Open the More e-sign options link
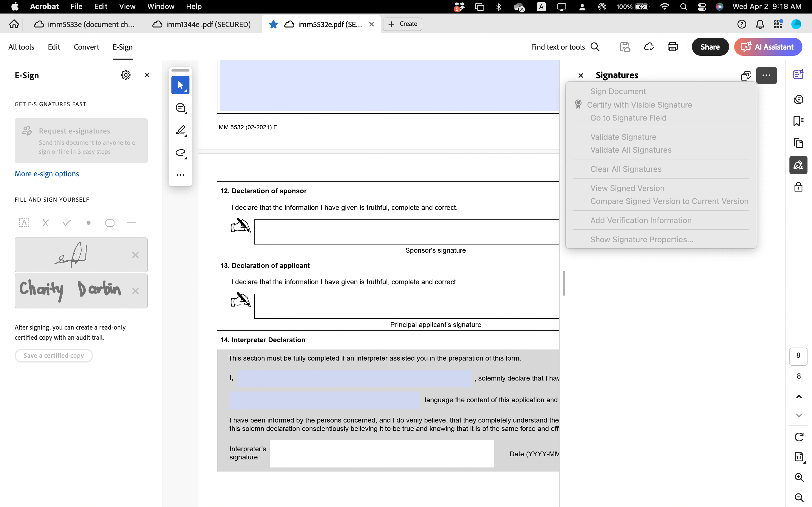This screenshot has height=507, width=812. [x=47, y=173]
